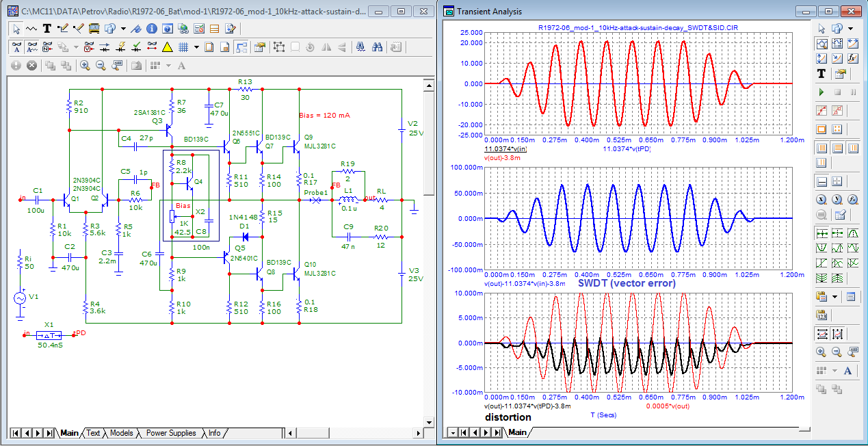Zoom in on the schematic with magnifier
Viewport: 868px width, 446px height.
pos(85,66)
